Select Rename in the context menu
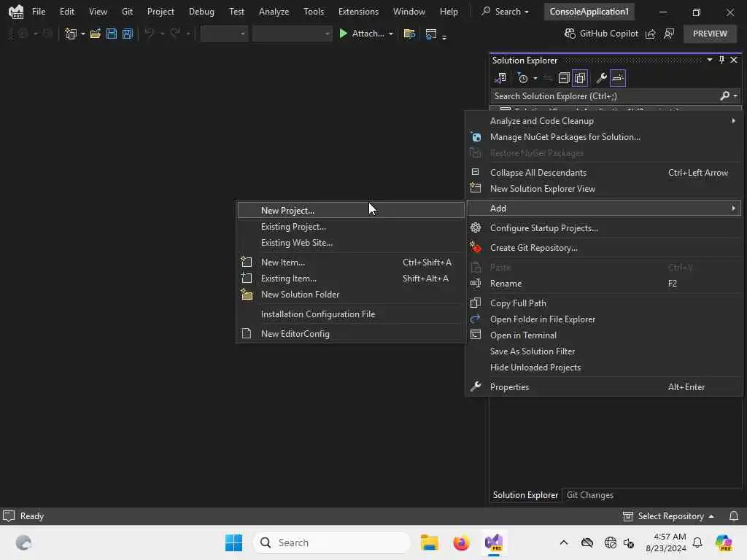The width and height of the screenshot is (747, 560). pos(603,284)
